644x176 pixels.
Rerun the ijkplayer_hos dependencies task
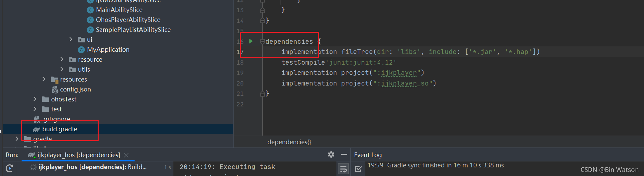pyautogui.click(x=9, y=168)
